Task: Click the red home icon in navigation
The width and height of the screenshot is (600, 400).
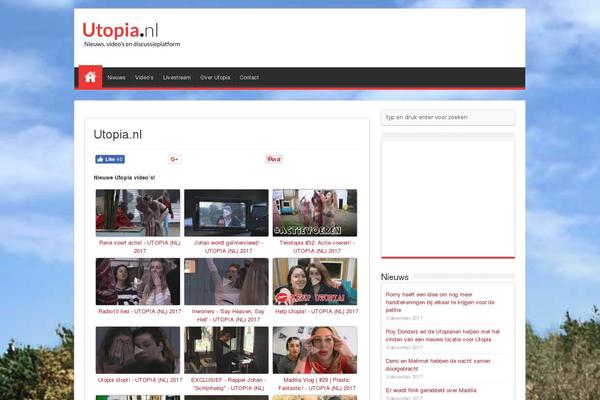Action: coord(90,77)
